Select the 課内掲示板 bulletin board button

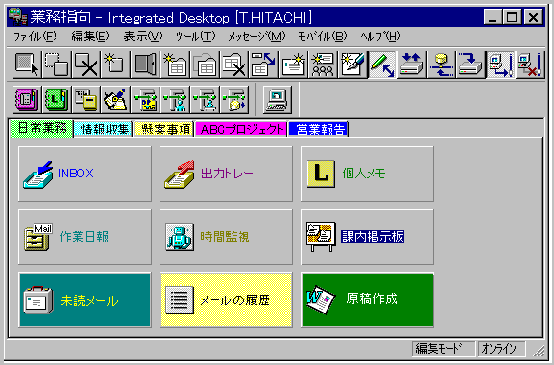click(x=367, y=236)
